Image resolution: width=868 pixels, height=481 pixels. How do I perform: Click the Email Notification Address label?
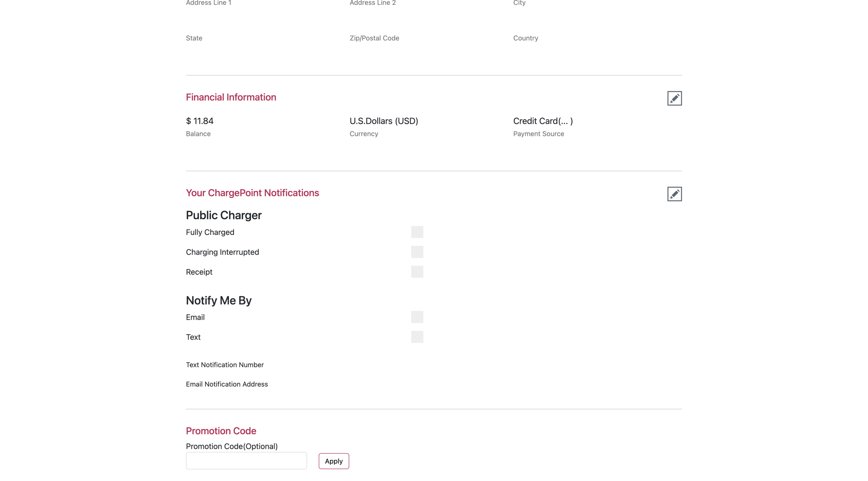226,384
